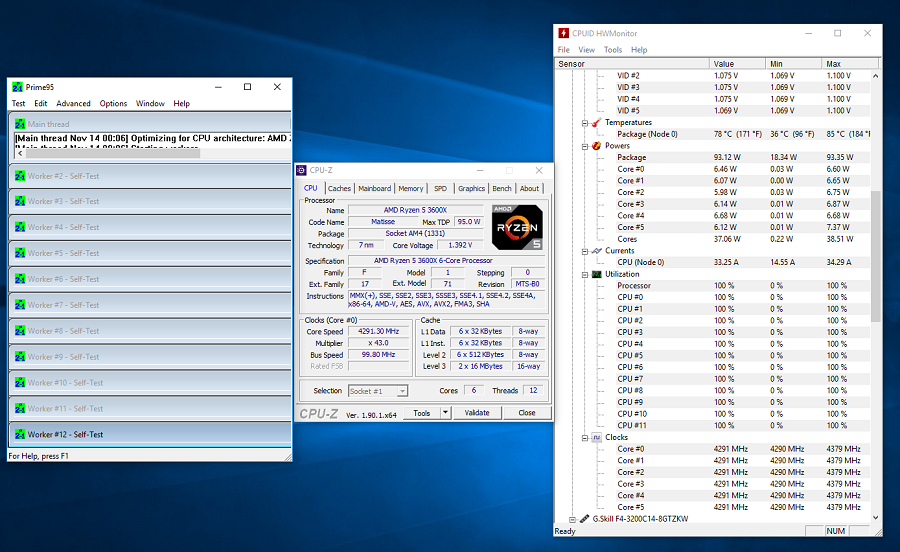Screen dimensions: 900x552
Task: Click the Worker #4 Self-Test icon
Action: (20, 227)
